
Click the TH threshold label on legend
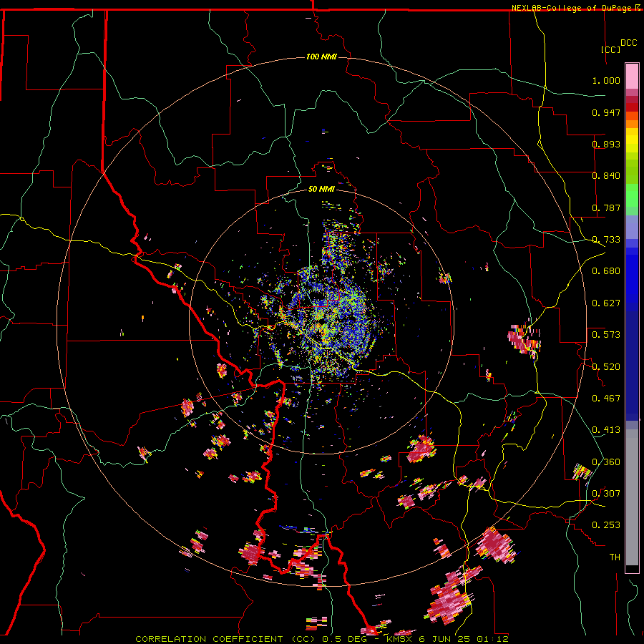pos(615,557)
